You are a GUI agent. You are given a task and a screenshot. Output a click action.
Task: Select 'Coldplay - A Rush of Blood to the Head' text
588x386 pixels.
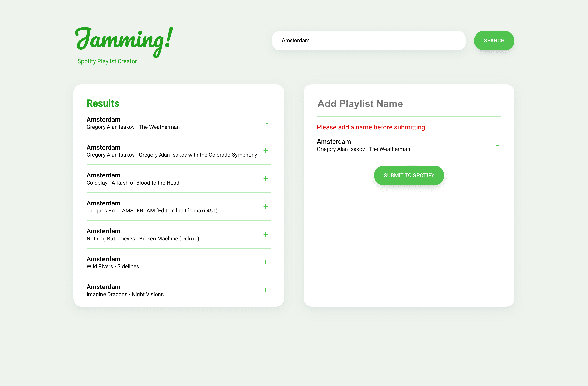pyautogui.click(x=133, y=183)
